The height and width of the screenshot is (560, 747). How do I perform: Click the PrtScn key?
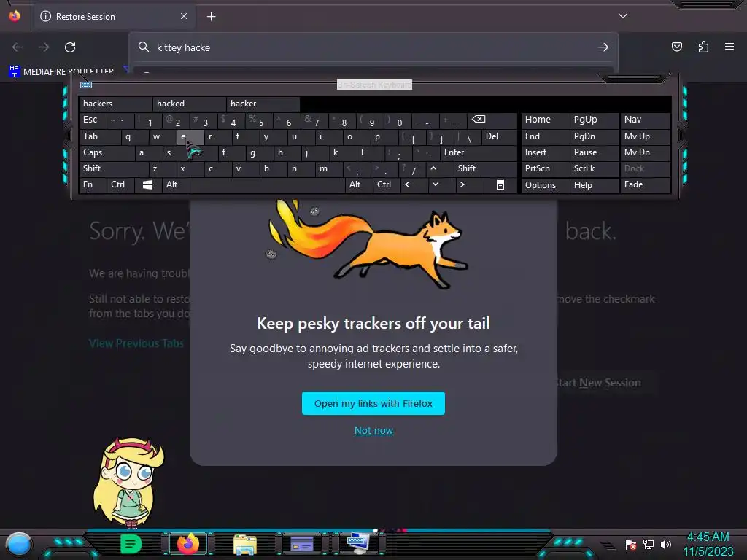click(x=546, y=168)
